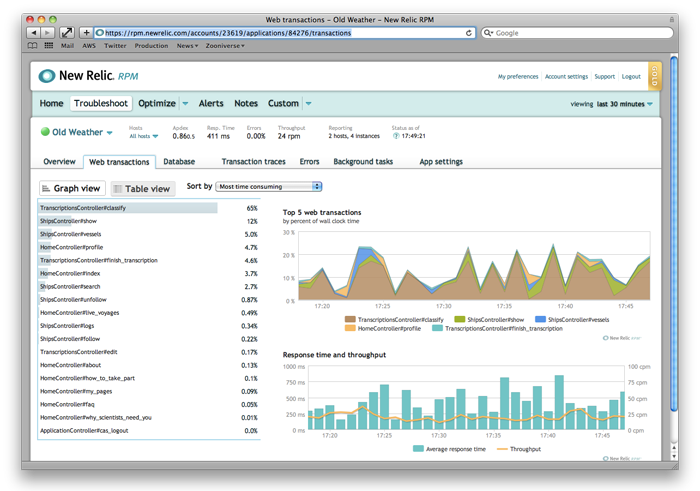The width and height of the screenshot is (700, 491).
Task: Switch to Table view
Action: 143,189
